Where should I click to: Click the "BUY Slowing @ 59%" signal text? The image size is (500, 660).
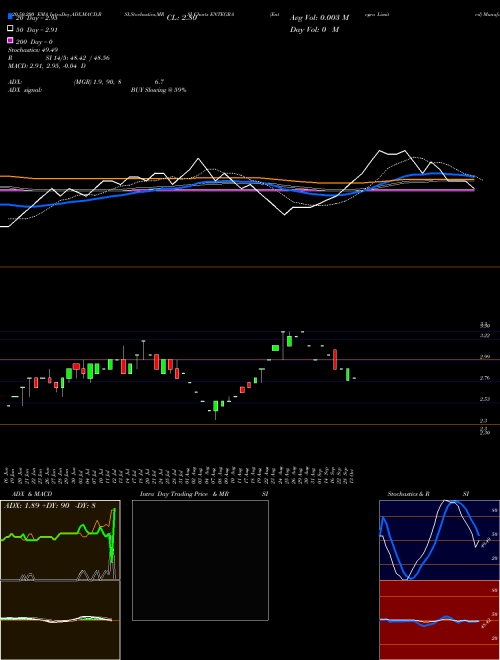(x=158, y=90)
